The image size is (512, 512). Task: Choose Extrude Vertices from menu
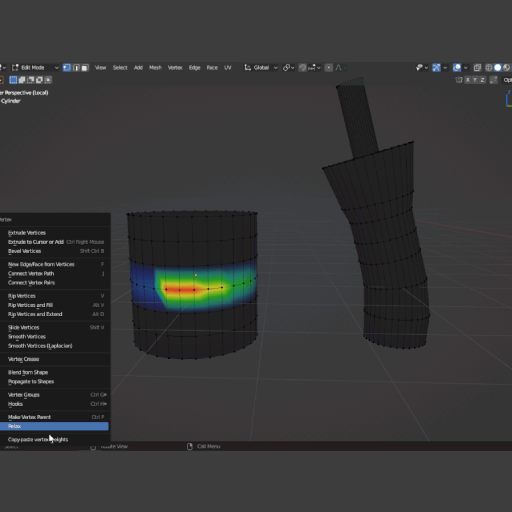pyautogui.click(x=55, y=233)
